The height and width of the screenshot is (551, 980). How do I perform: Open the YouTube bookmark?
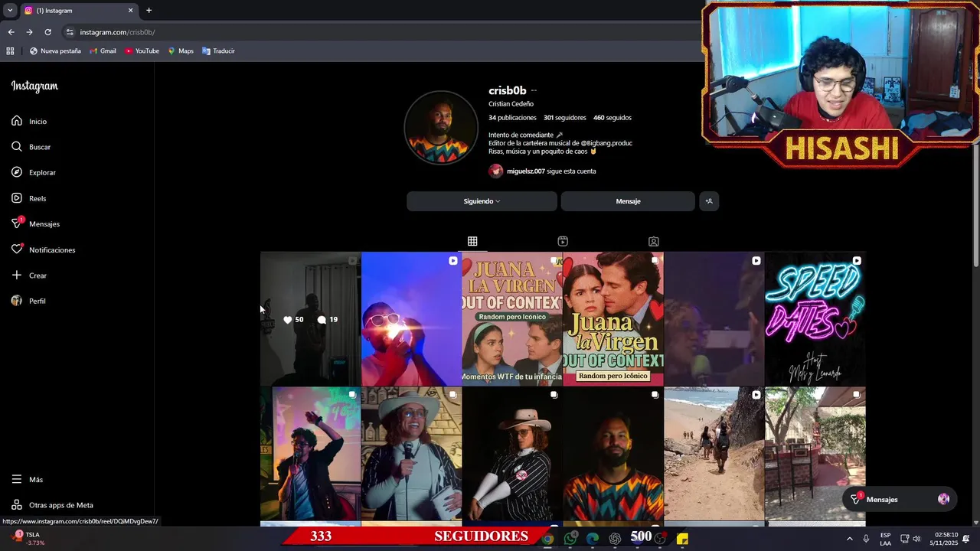(x=142, y=51)
